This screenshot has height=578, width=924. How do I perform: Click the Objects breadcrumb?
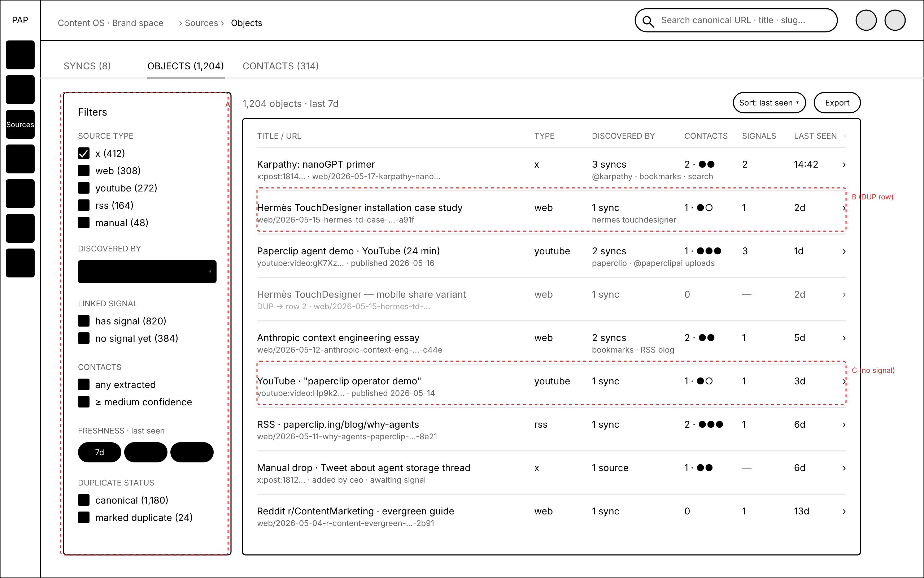(x=246, y=23)
